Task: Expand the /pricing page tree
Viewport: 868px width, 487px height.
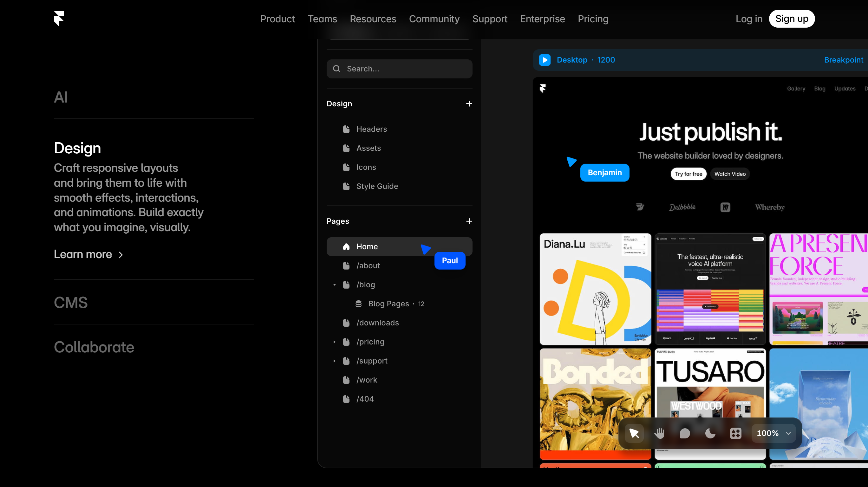Action: (x=335, y=342)
